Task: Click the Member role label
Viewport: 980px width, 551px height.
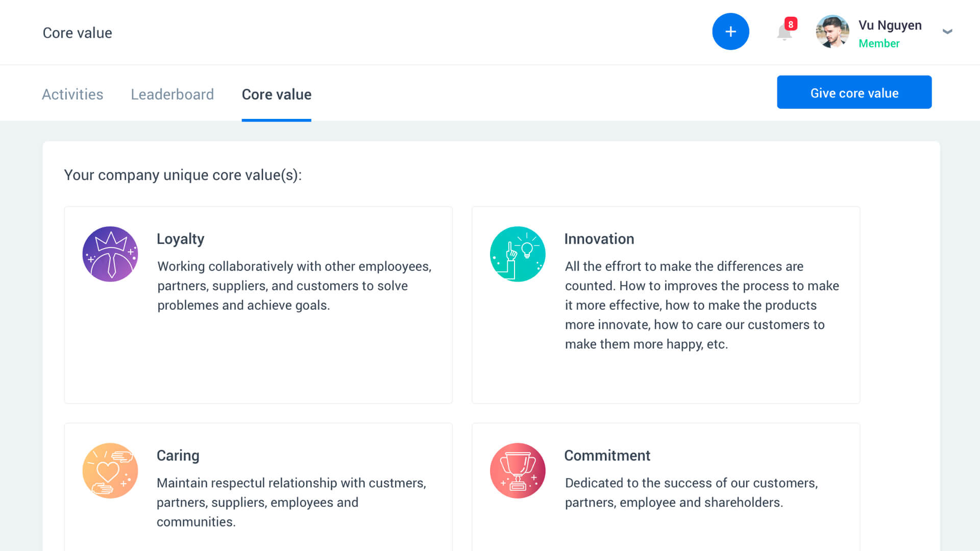Action: tap(878, 43)
